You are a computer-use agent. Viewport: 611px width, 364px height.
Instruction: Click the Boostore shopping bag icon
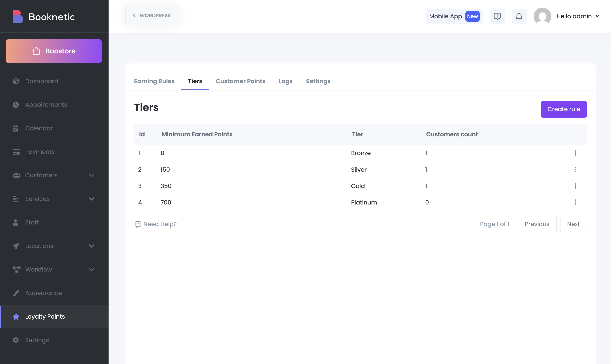(36, 51)
